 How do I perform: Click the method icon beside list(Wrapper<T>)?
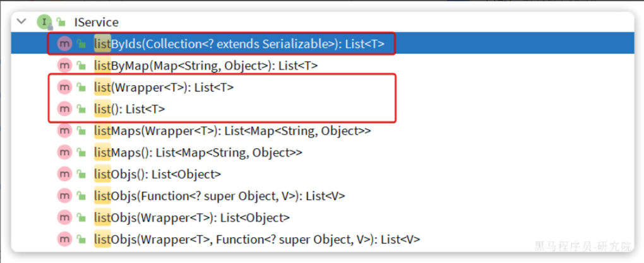[64, 87]
